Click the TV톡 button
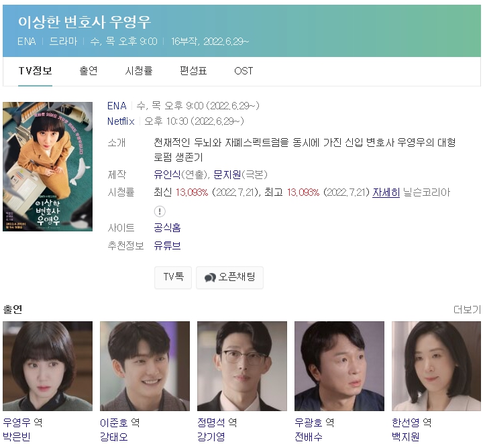Viewport: 483px width, 448px height. coord(173,278)
